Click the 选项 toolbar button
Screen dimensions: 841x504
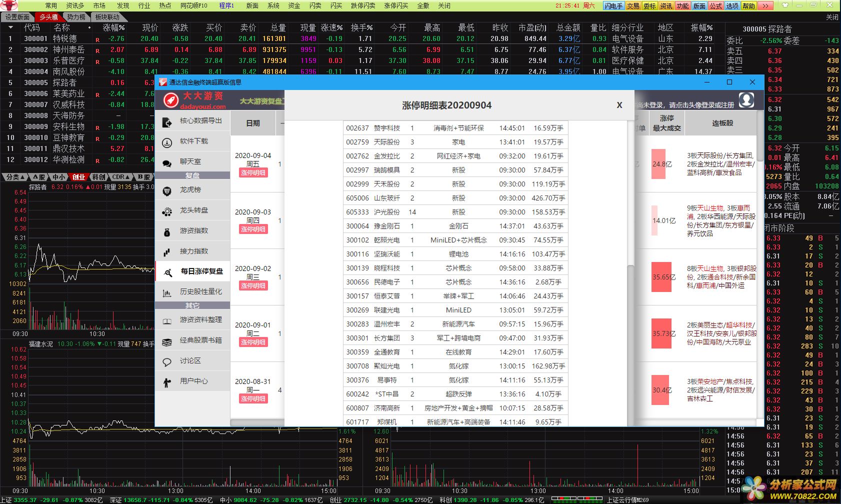[732, 6]
